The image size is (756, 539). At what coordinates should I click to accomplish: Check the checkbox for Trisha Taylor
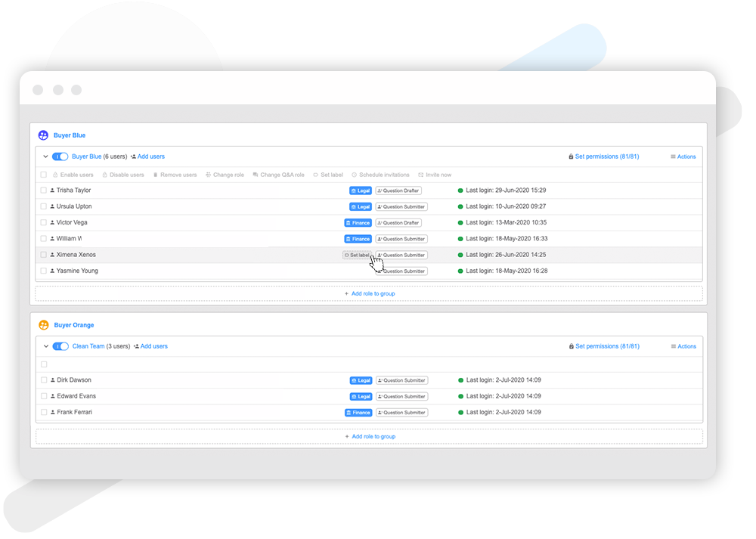[x=44, y=190]
